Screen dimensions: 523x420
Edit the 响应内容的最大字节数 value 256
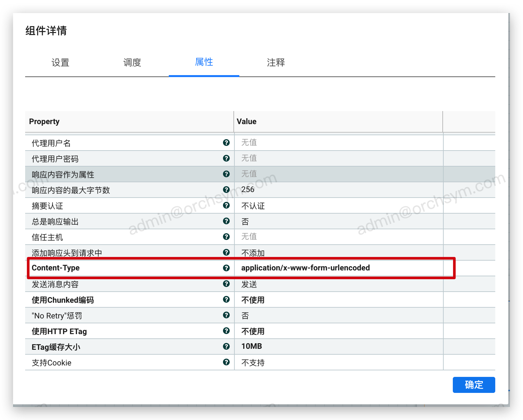[x=338, y=189]
